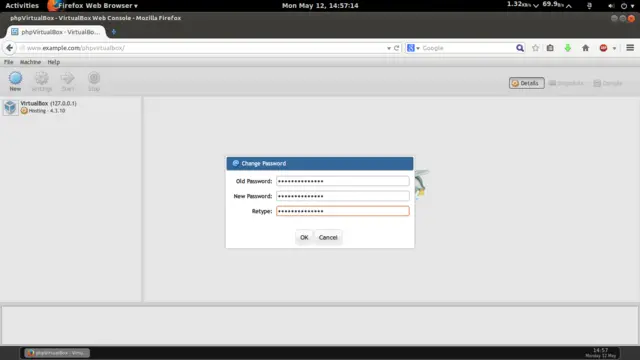Image resolution: width=640 pixels, height=360 pixels.
Task: Click the Stop toolbar icon
Action: [94, 81]
